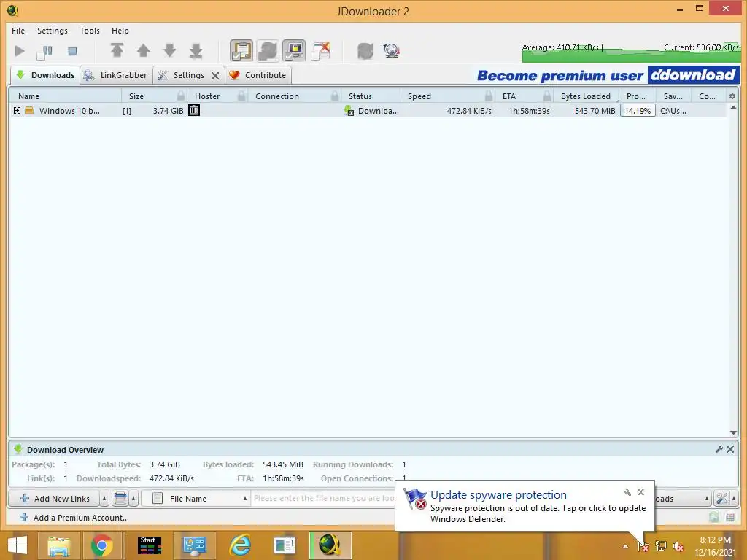Image resolution: width=747 pixels, height=560 pixels.
Task: Click the clean up list icon button
Action: pyautogui.click(x=120, y=499)
